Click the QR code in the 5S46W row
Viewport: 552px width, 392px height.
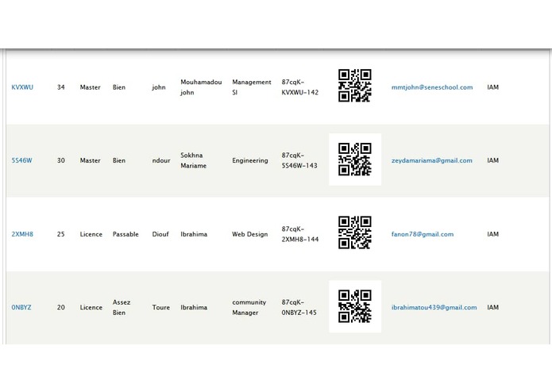355,159
